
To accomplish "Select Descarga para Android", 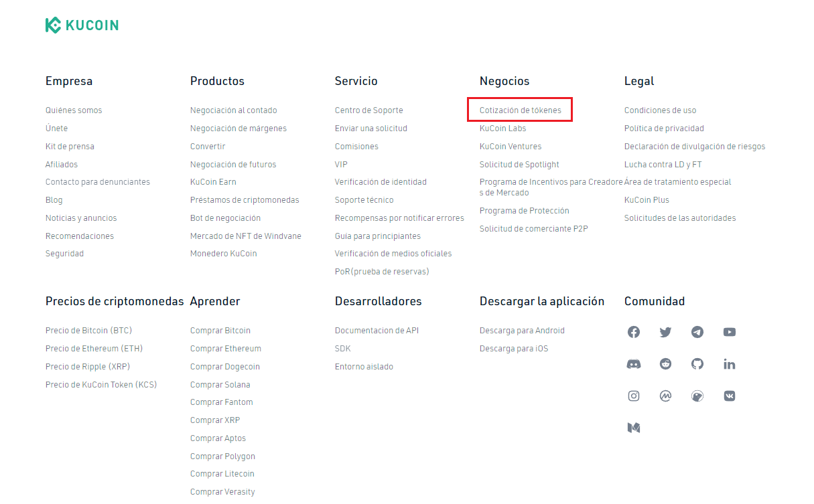I will click(522, 331).
